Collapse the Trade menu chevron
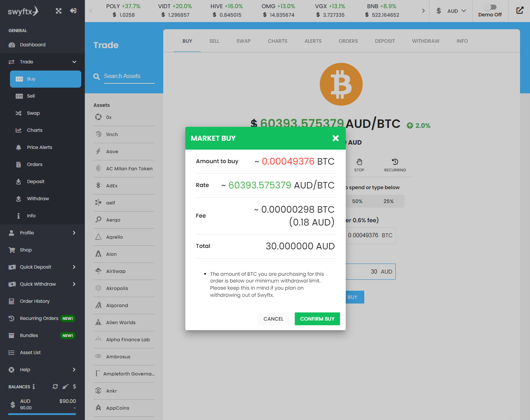The image size is (530, 420). point(74,62)
